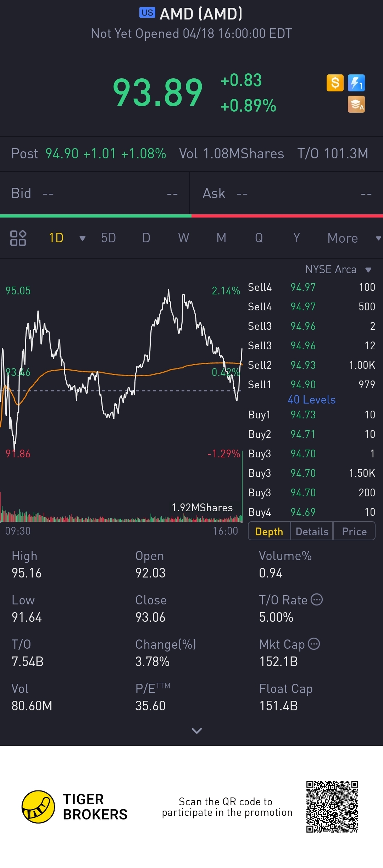Switch to the Q quarterly chart tab

click(259, 238)
